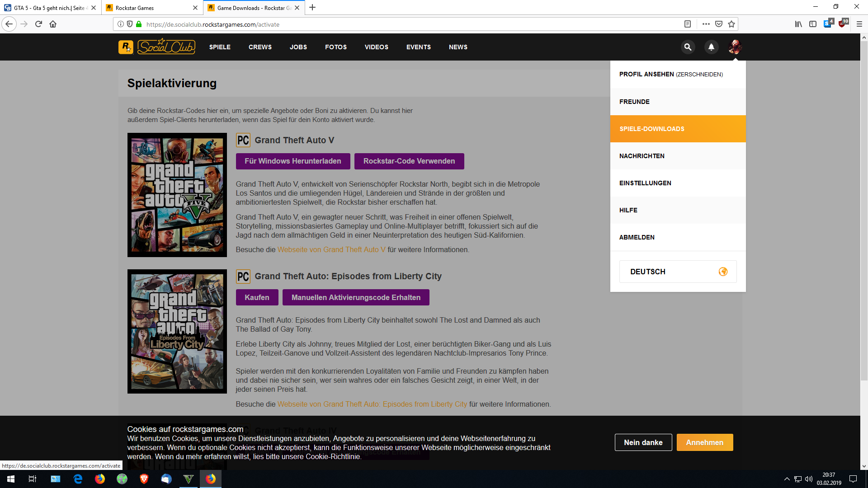
Task: Open CREWS in the navigation bar
Action: (260, 47)
